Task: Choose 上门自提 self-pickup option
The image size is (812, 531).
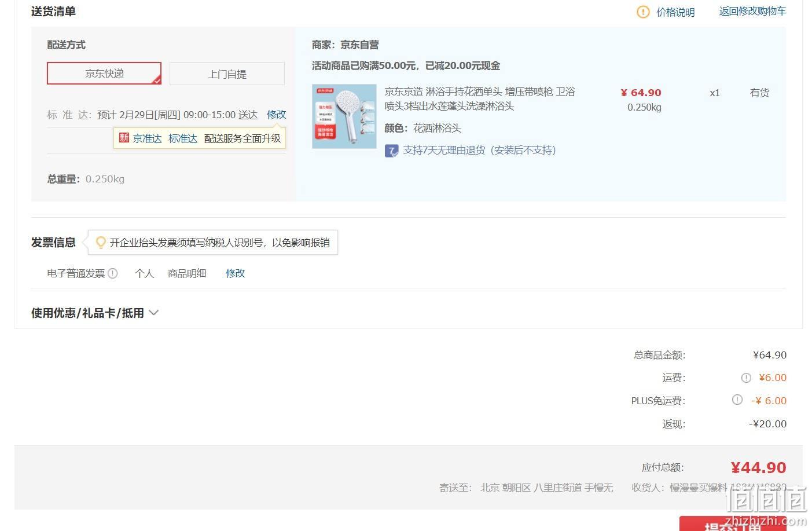Action: click(x=227, y=74)
